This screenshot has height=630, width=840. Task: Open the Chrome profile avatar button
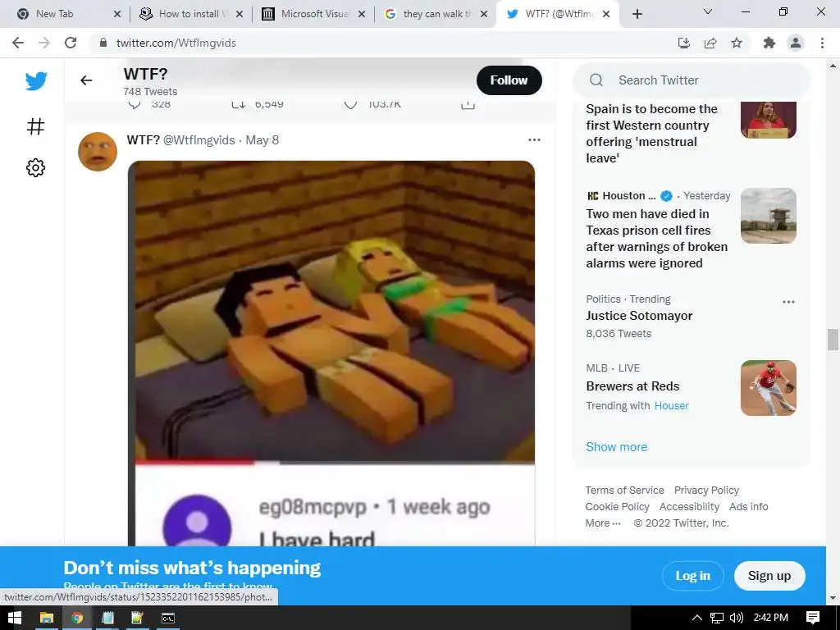coord(796,43)
